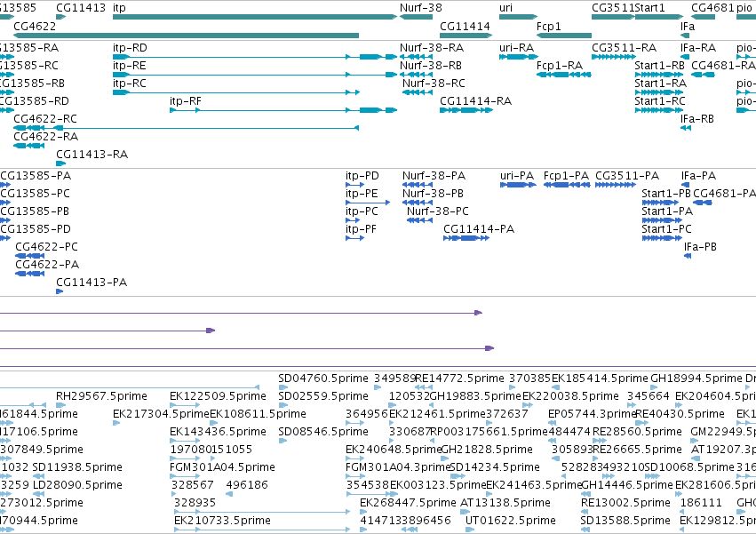Click the CG4622-PC protein label
Viewport: 756px width, 534px height.
pos(46,247)
